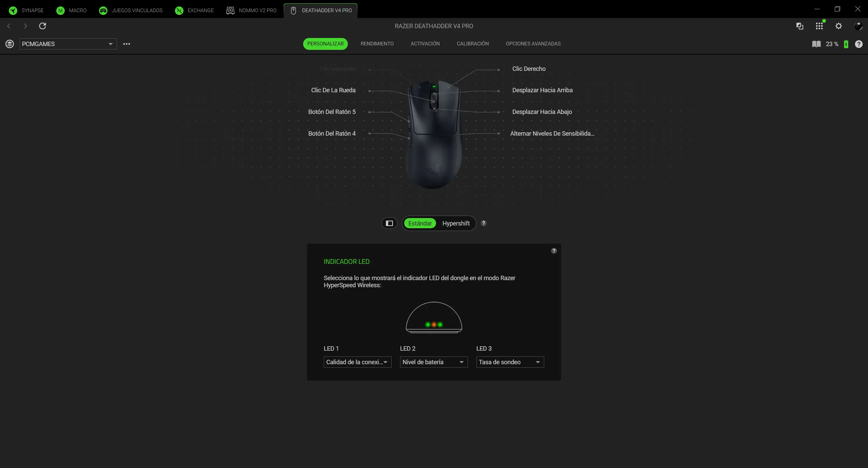868x468 pixels.
Task: Click the LED 1 label
Action: [x=331, y=349]
